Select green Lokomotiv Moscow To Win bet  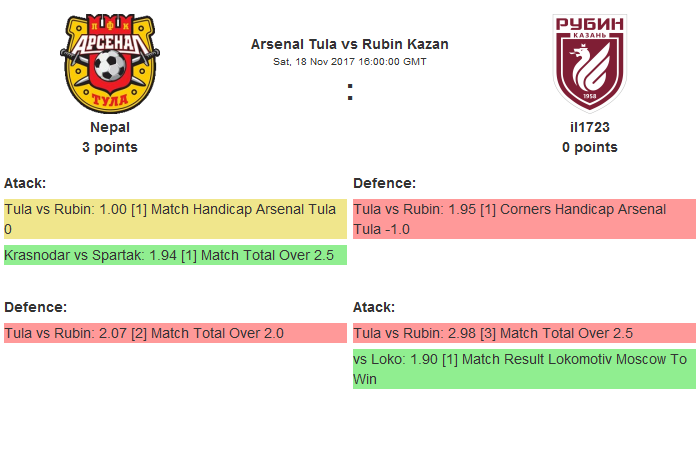pyautogui.click(x=524, y=369)
